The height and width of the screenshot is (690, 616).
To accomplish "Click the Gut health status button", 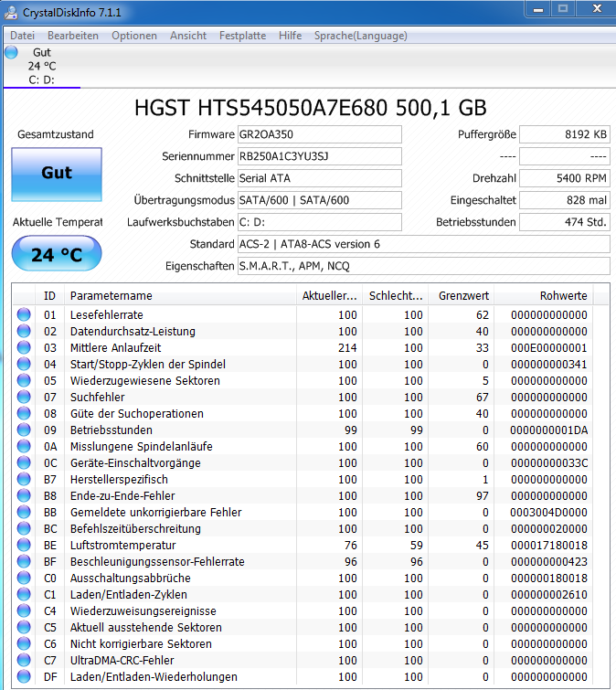I will click(57, 175).
